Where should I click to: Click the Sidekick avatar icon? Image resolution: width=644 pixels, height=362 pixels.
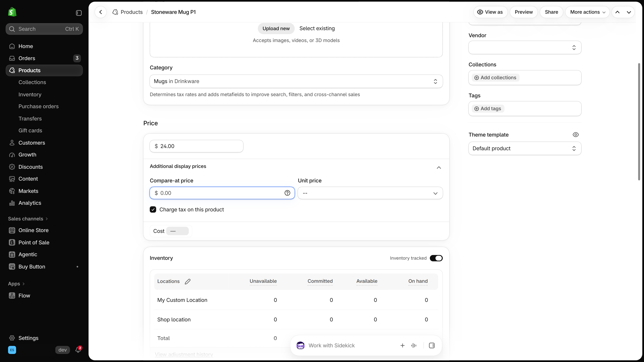pos(300,346)
